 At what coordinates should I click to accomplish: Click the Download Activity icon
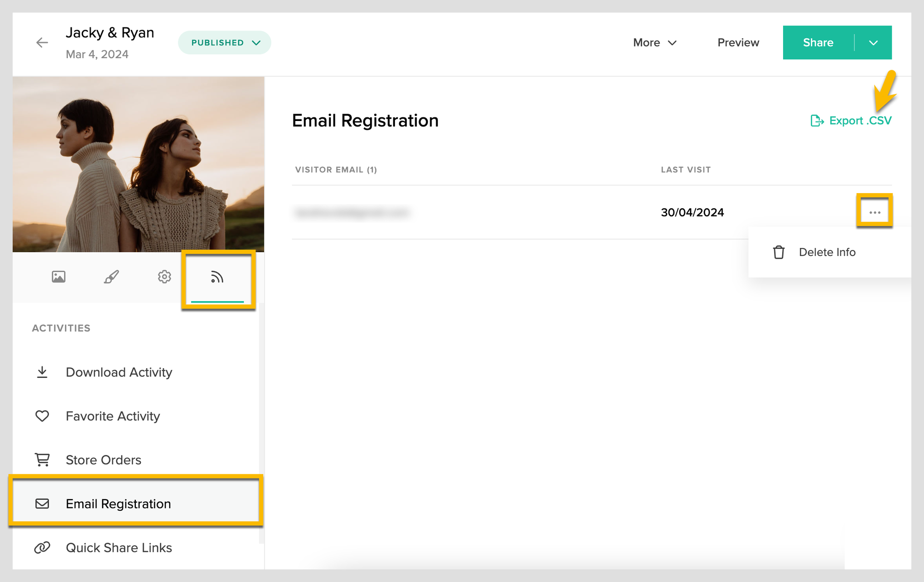[x=42, y=372]
